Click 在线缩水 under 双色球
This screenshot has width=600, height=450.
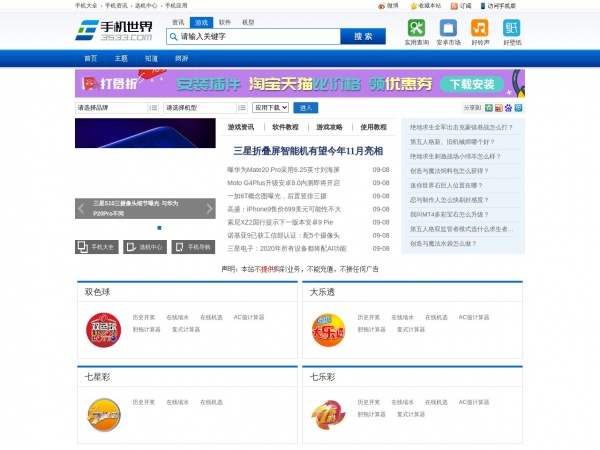[178, 317]
